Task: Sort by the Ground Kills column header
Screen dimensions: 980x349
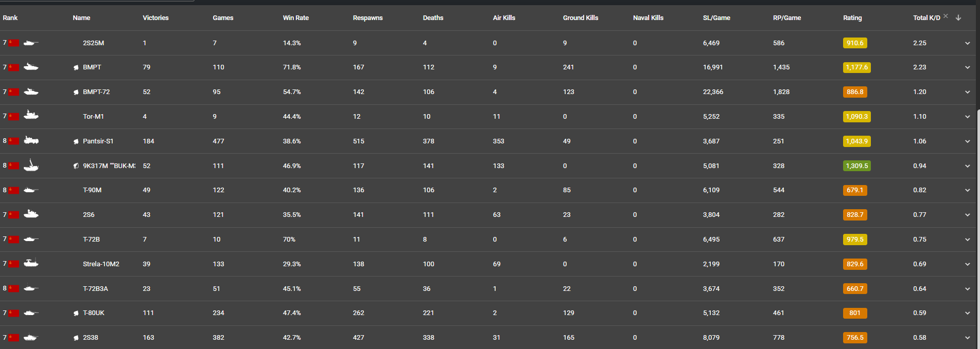Action: [580, 17]
